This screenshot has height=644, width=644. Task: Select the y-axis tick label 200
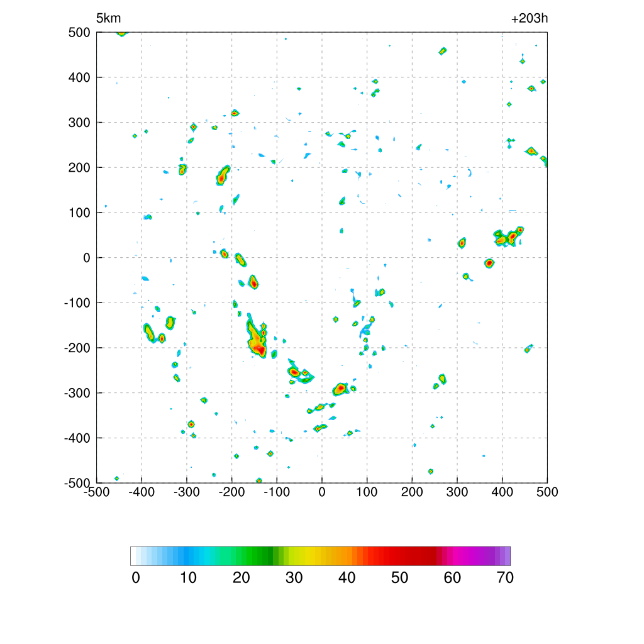[x=79, y=167]
